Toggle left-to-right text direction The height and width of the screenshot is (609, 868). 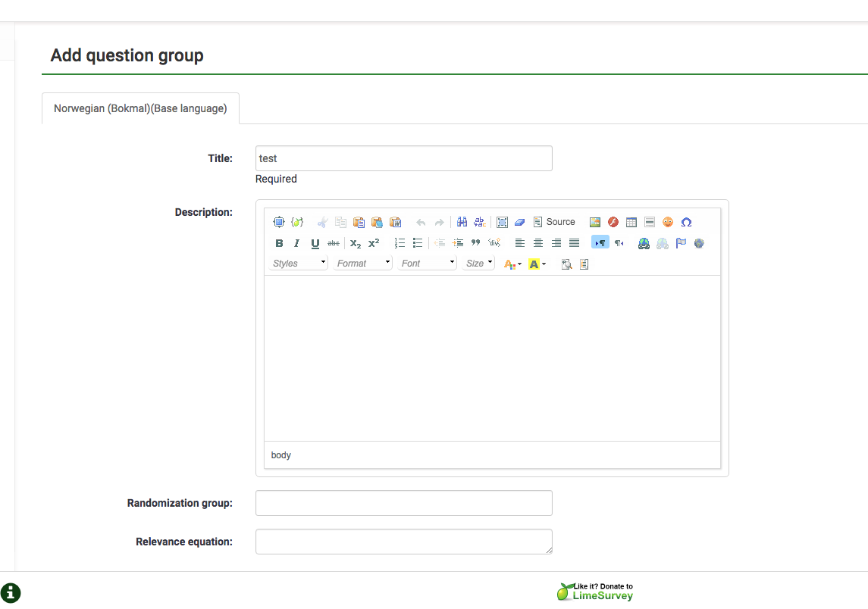pos(600,243)
